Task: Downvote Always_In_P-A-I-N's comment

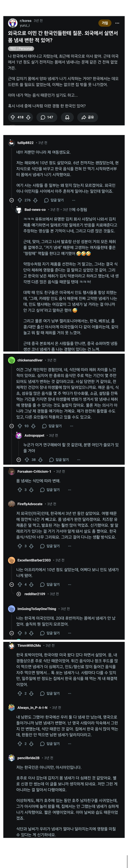Action: (31, 744)
